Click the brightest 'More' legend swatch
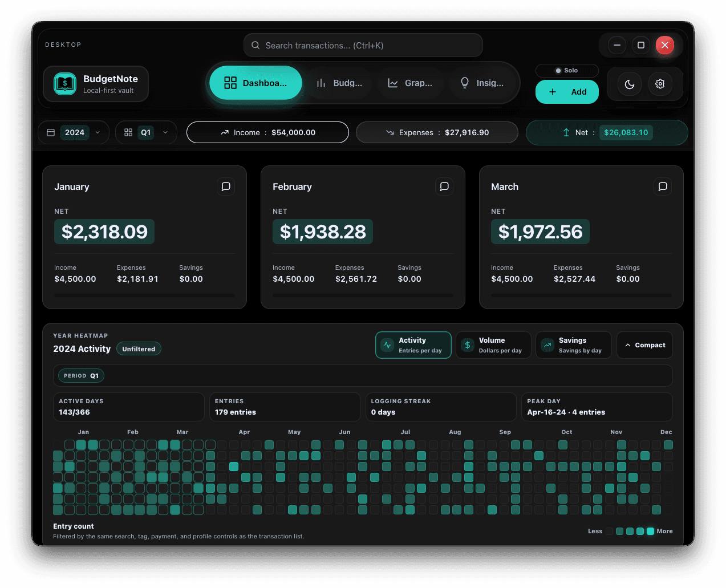The image size is (726, 588). [650, 532]
